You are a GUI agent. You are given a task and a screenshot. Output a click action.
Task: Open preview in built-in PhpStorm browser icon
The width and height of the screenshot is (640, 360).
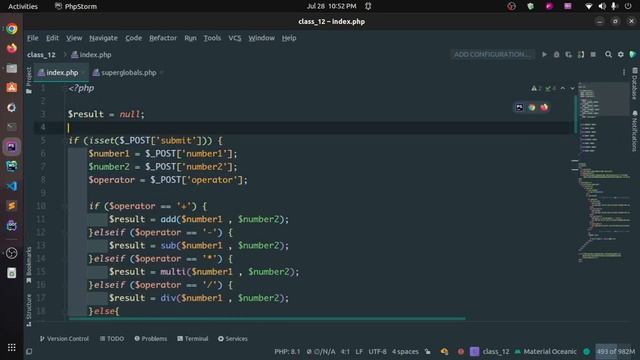pyautogui.click(x=519, y=107)
